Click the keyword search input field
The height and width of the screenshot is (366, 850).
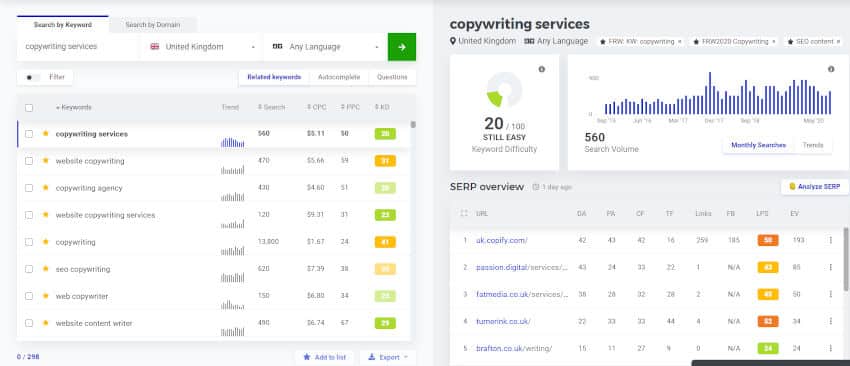78,47
